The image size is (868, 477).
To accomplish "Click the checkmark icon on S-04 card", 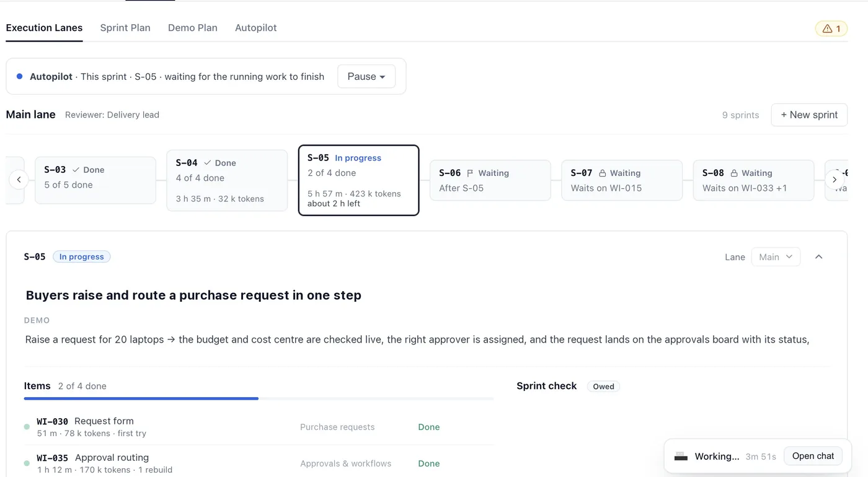I will pyautogui.click(x=207, y=163).
